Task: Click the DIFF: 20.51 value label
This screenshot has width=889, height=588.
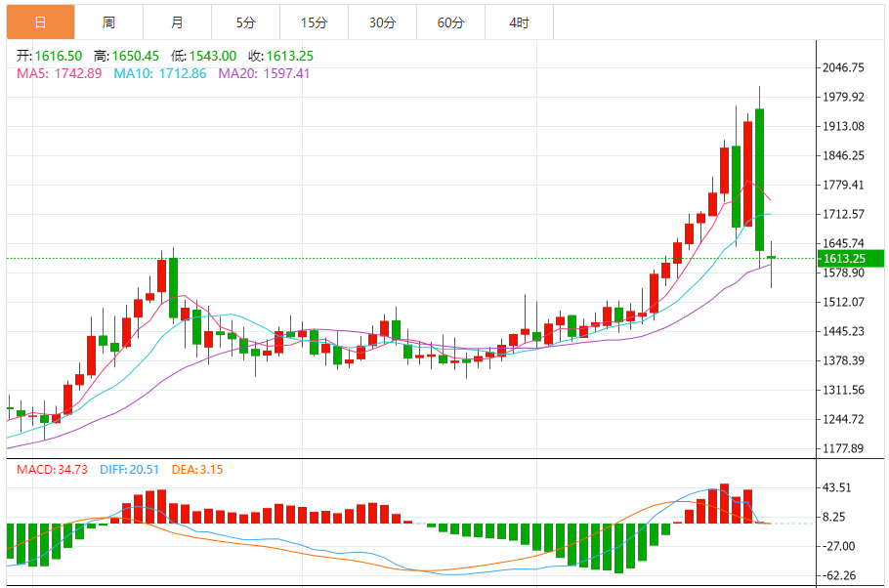Action: (128, 470)
